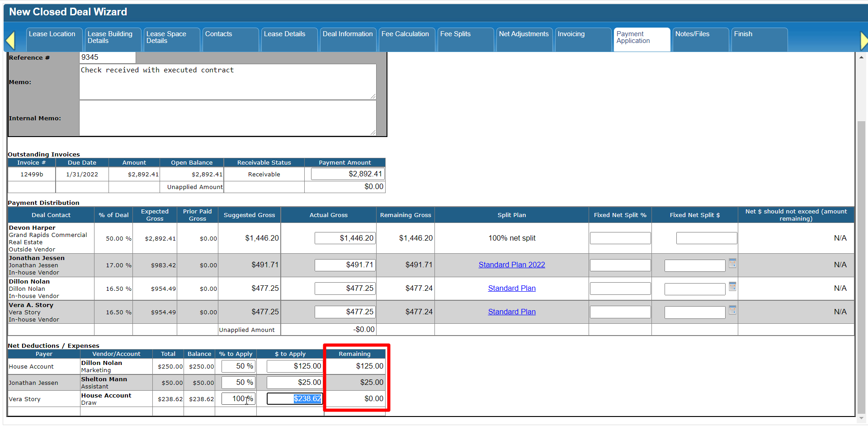The height and width of the screenshot is (426, 868).
Task: Click Devon Harper's Actual Gross field
Action: click(344, 238)
